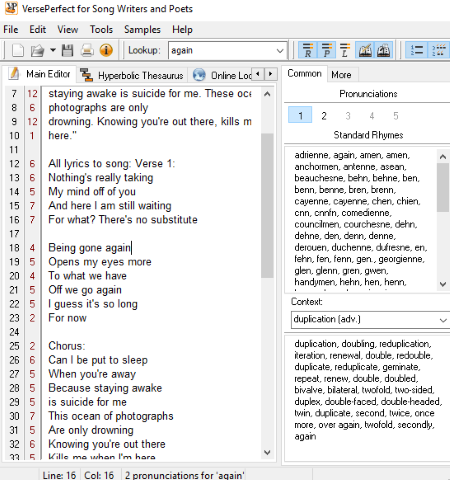
Task: Click the editor scrollbar down arrow
Action: 267,452
